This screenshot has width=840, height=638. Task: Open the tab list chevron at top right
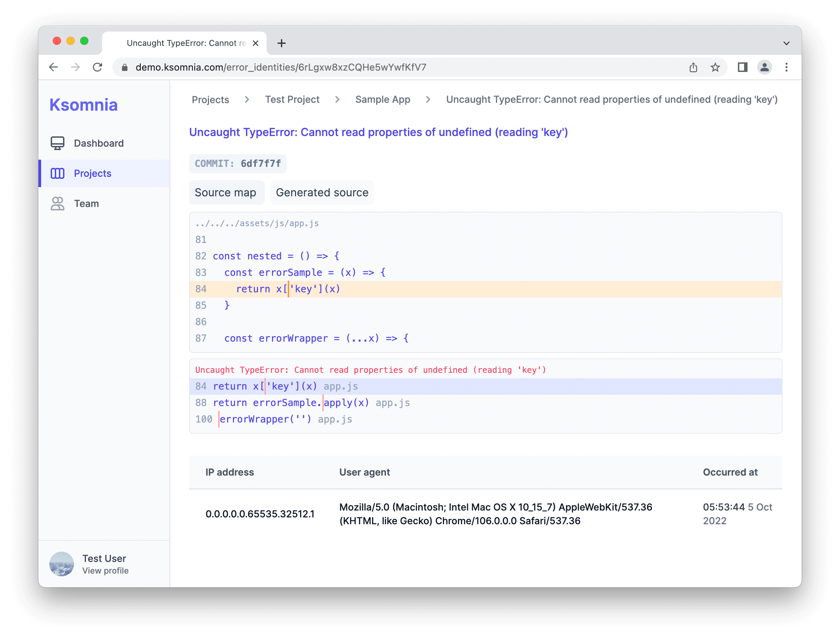(786, 43)
